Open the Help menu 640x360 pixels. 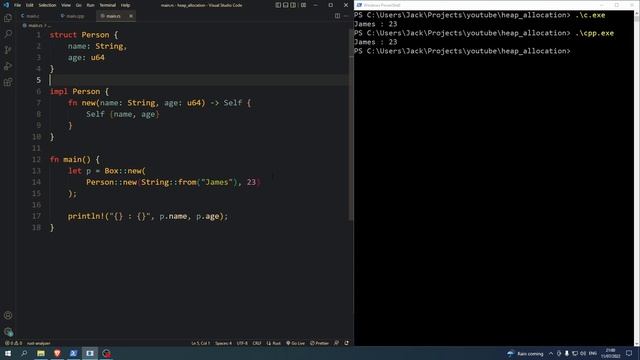point(125,5)
